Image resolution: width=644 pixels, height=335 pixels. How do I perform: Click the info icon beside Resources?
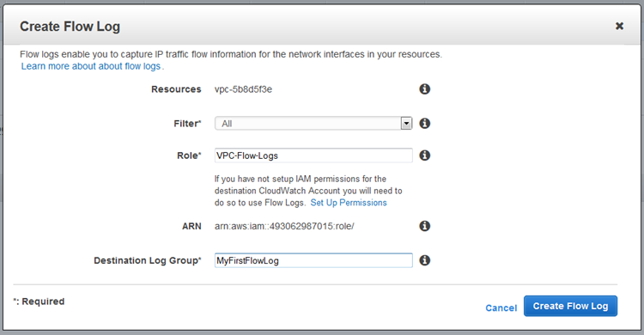point(425,88)
